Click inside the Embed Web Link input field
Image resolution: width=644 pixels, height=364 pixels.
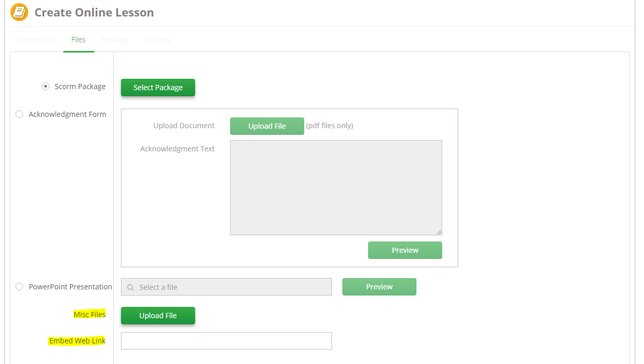[x=226, y=340]
